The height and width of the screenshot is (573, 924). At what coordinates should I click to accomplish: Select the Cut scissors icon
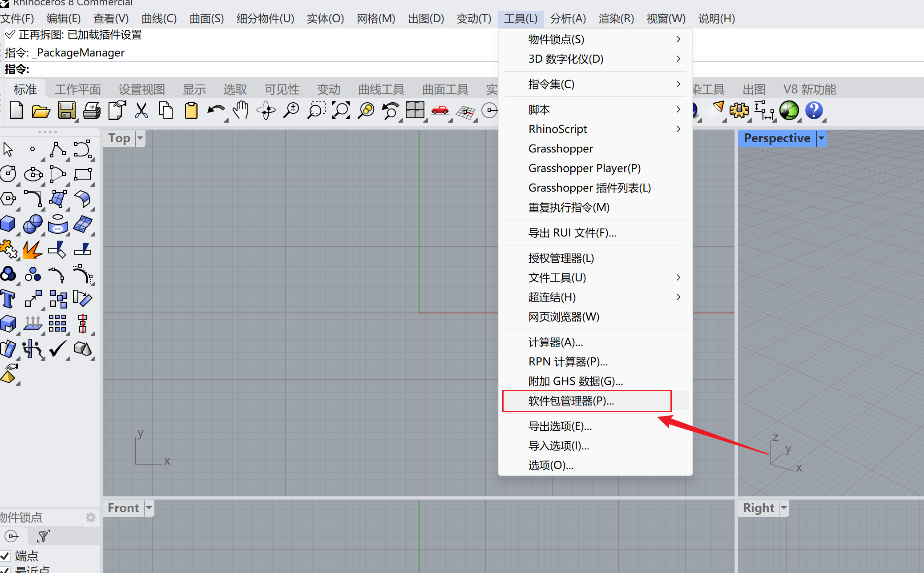[x=141, y=110]
